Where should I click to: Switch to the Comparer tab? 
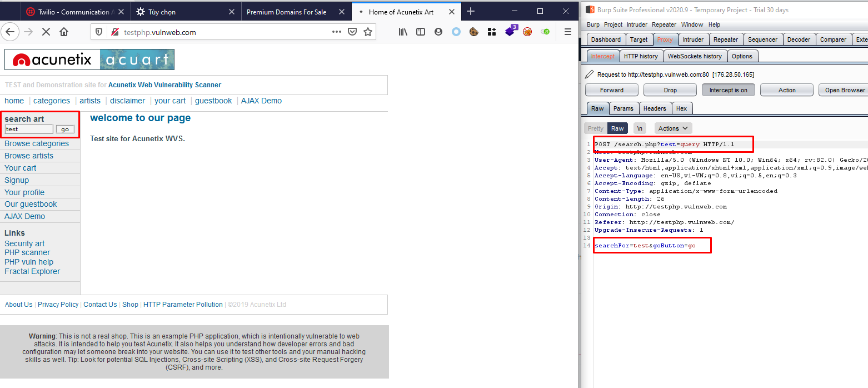pos(833,39)
